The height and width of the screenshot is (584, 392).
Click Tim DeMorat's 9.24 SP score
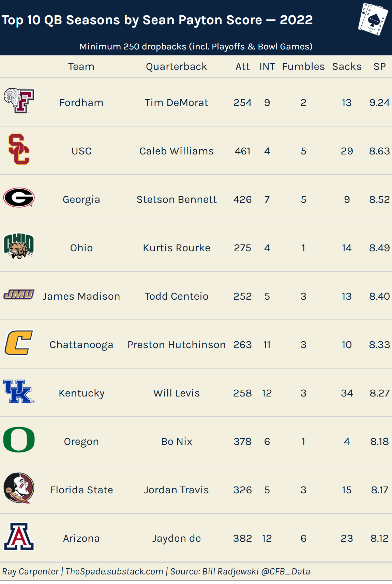tap(379, 103)
